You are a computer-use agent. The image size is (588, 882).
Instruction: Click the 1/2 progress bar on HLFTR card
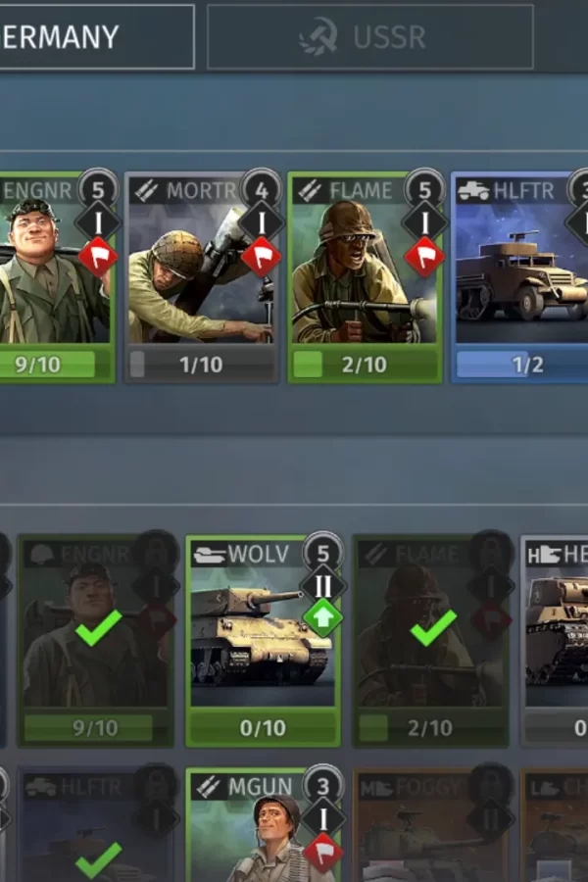tap(522, 365)
